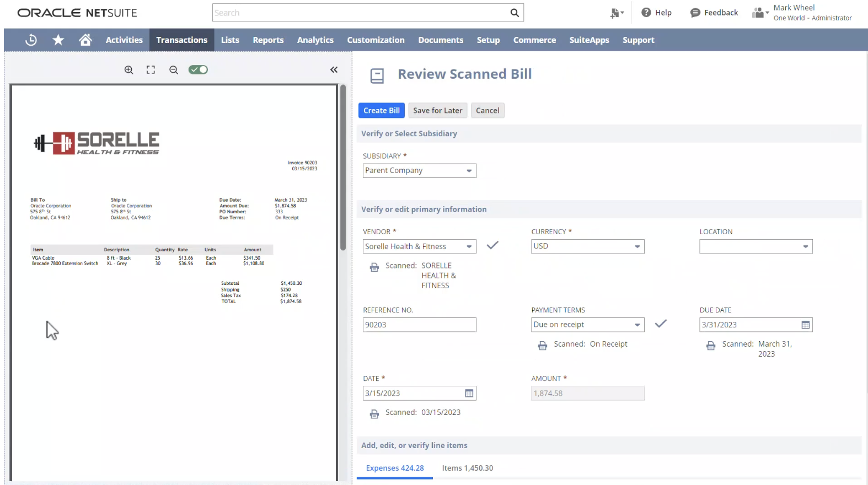Click the Amount field
The image size is (868, 485).
pyautogui.click(x=588, y=394)
